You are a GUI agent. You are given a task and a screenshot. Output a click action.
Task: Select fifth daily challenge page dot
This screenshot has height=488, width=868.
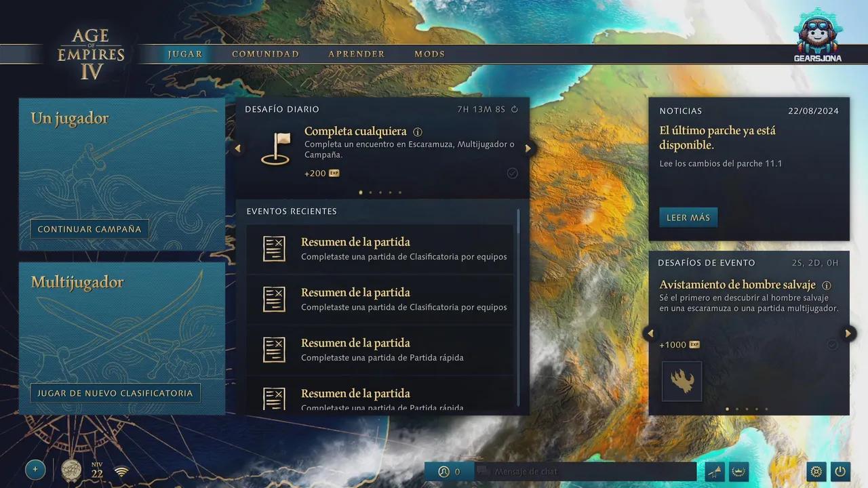click(x=400, y=192)
